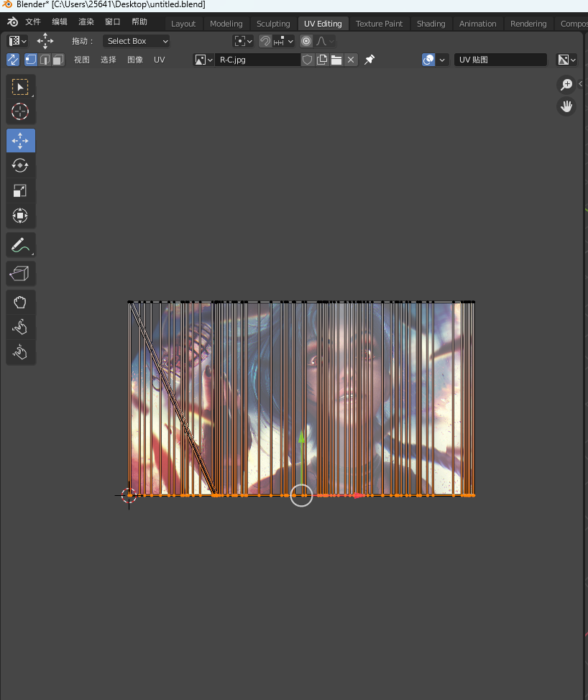This screenshot has width=588, height=700.
Task: Toggle snapping magnet in UV editor
Action: 265,41
